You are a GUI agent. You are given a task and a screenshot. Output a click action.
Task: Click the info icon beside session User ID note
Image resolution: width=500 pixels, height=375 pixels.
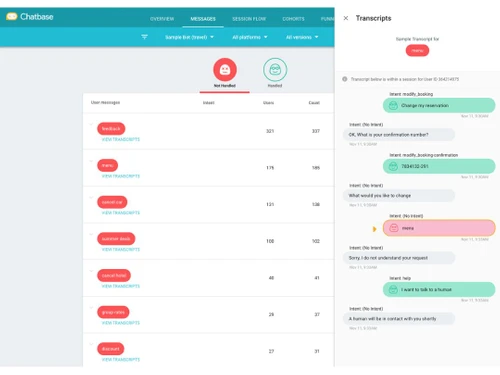click(x=345, y=79)
